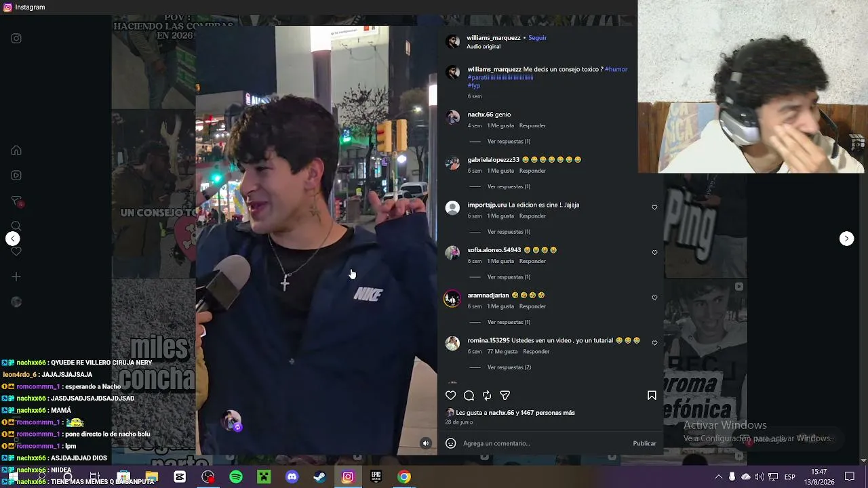Screen dimensions: 868x488
Task: Open sofia.alonso.54943's profile picture
Action: 452,253
